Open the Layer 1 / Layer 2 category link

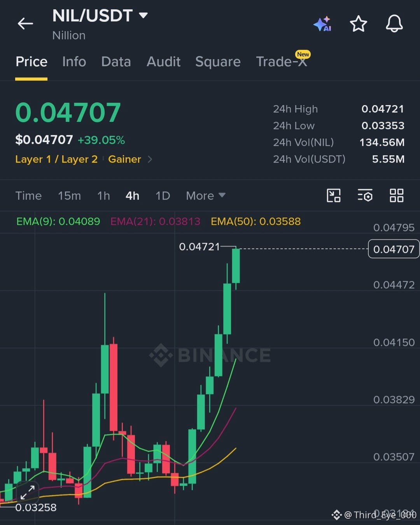tap(56, 159)
